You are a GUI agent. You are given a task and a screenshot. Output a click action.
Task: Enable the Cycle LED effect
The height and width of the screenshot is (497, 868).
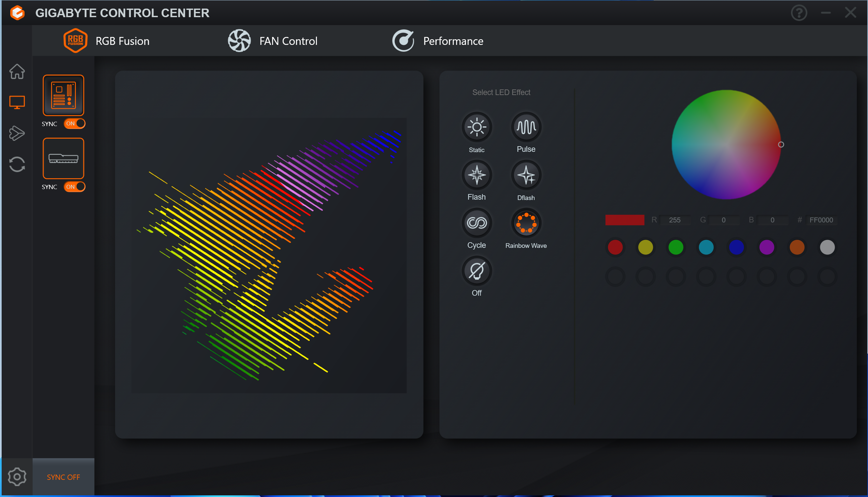(477, 223)
